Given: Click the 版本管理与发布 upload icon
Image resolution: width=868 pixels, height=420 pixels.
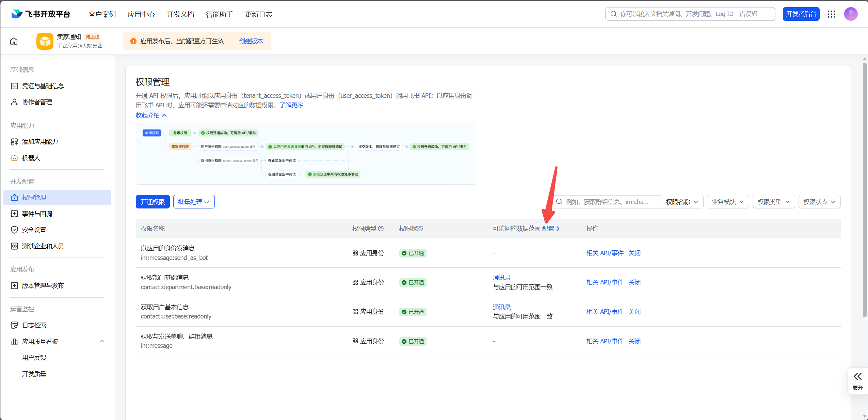Looking at the screenshot, I should click(x=14, y=286).
